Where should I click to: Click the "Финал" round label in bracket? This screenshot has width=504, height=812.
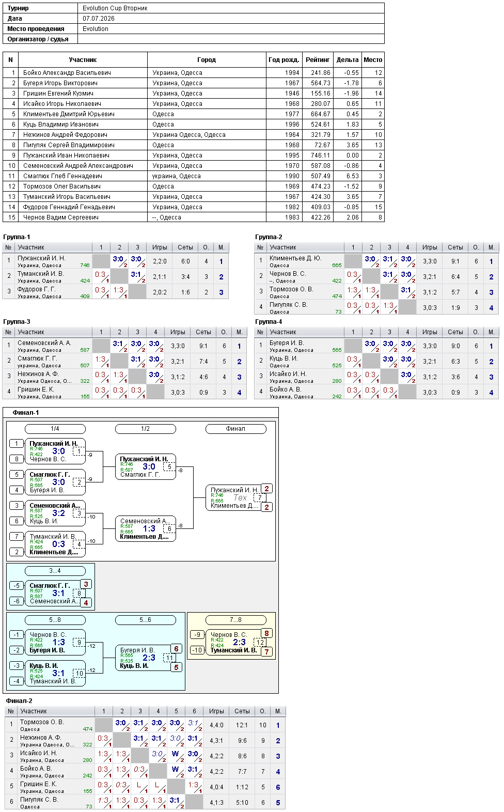point(235,429)
